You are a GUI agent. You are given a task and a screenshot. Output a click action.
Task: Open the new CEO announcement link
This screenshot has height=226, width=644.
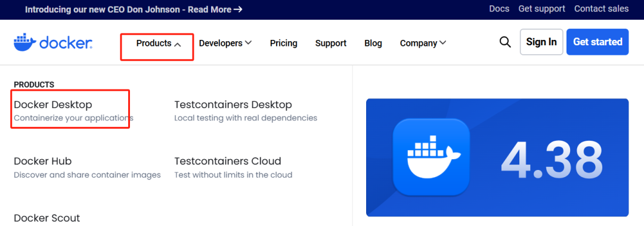click(x=134, y=9)
